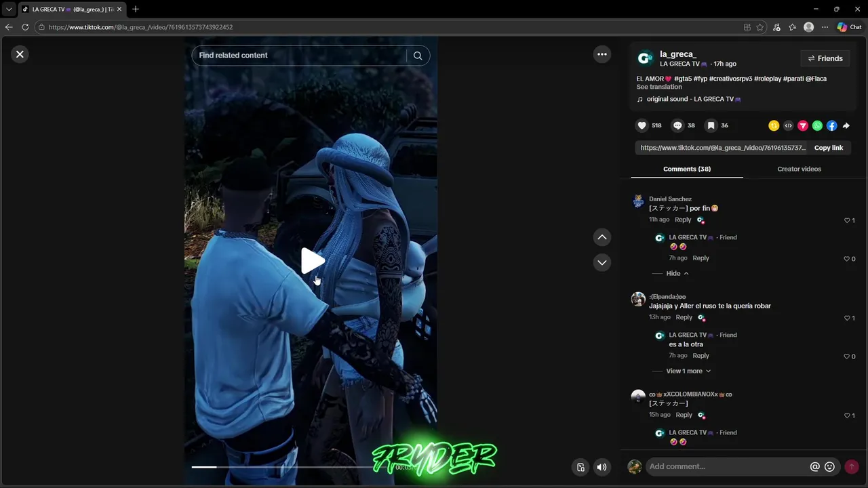Go back with the browser back arrow

9,27
